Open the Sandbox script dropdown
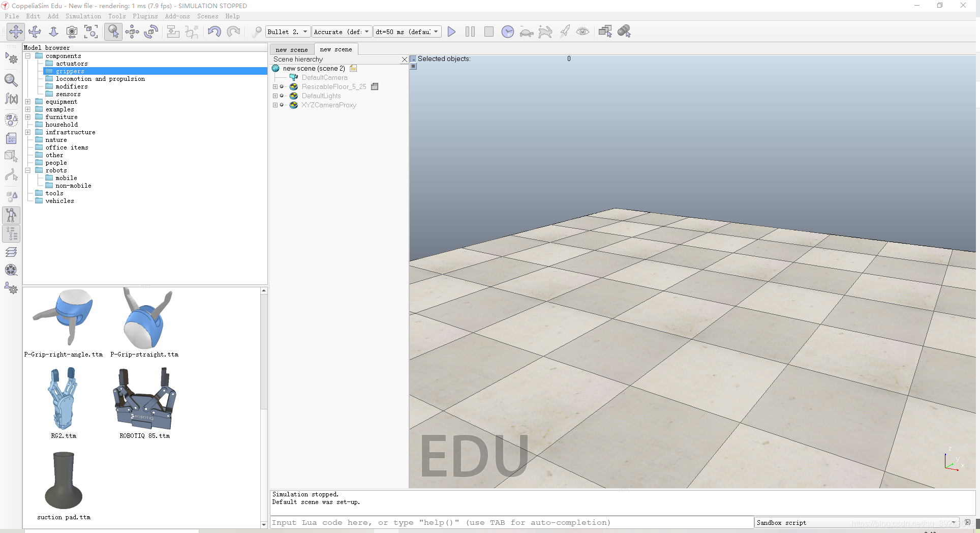The height and width of the screenshot is (533, 980). [857, 523]
